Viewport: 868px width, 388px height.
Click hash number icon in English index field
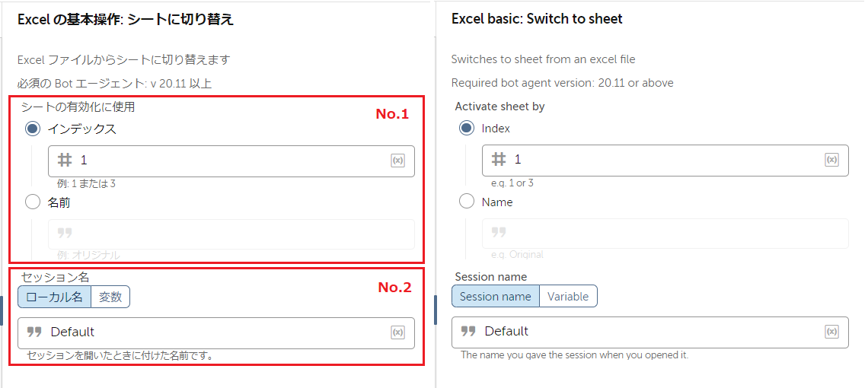click(x=499, y=160)
